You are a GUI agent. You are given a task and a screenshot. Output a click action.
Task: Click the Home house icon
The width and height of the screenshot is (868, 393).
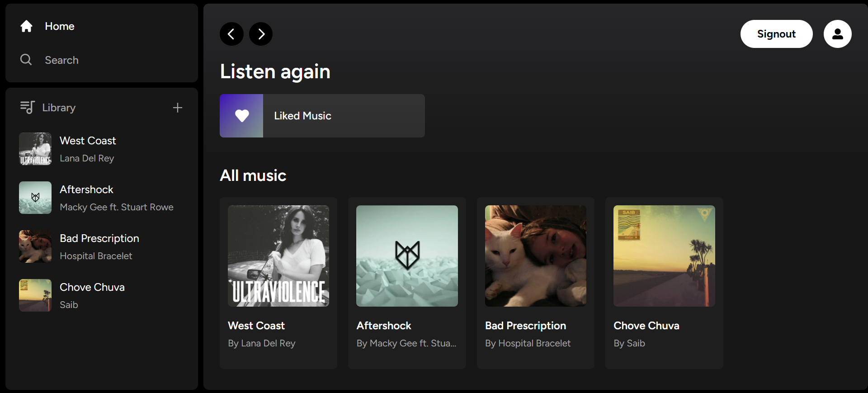pos(26,26)
